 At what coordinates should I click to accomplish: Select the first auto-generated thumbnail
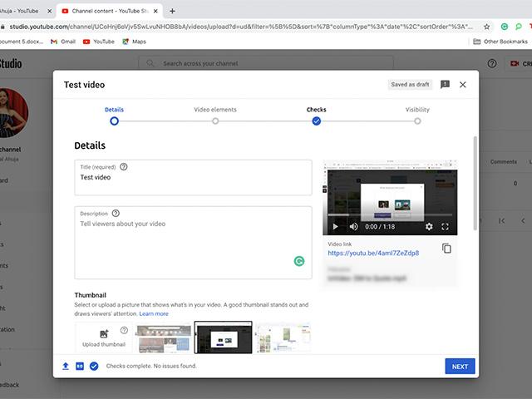pos(164,338)
